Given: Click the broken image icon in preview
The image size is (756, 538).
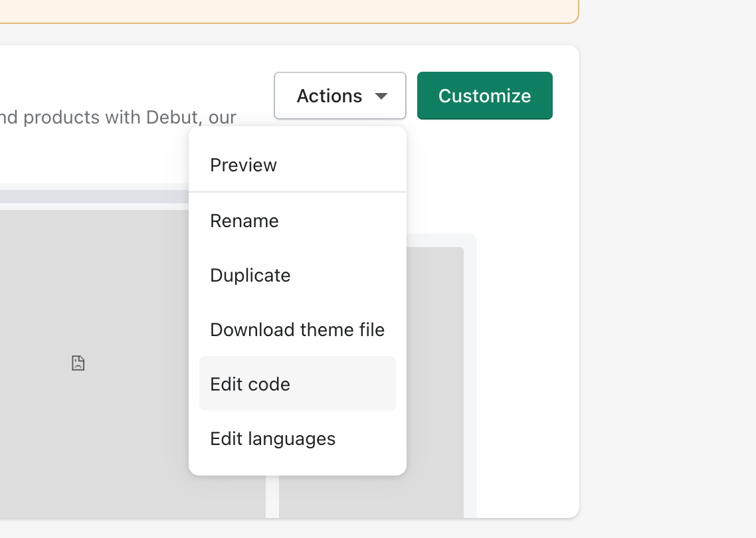Looking at the screenshot, I should point(78,363).
